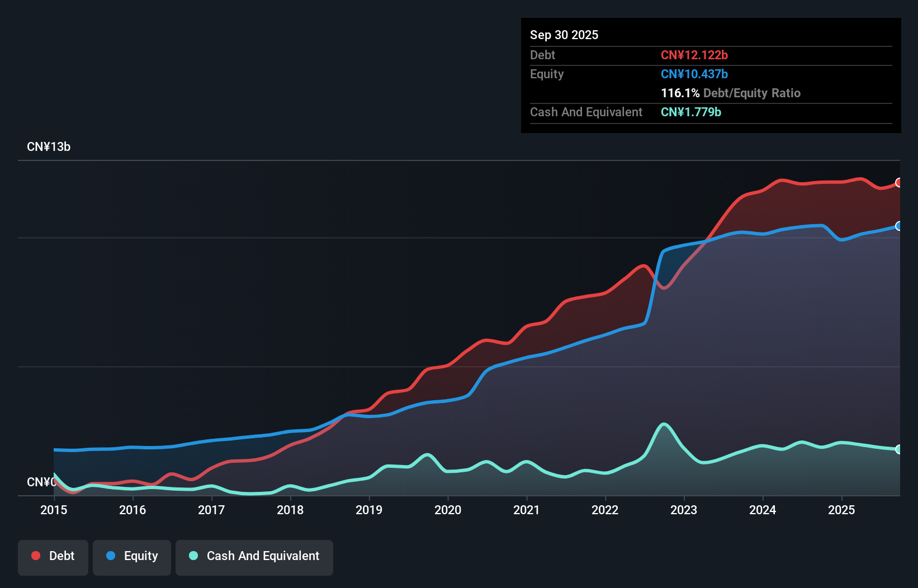Toggle the Debt series via its legend button
This screenshot has width=918, height=588.
[x=53, y=556]
